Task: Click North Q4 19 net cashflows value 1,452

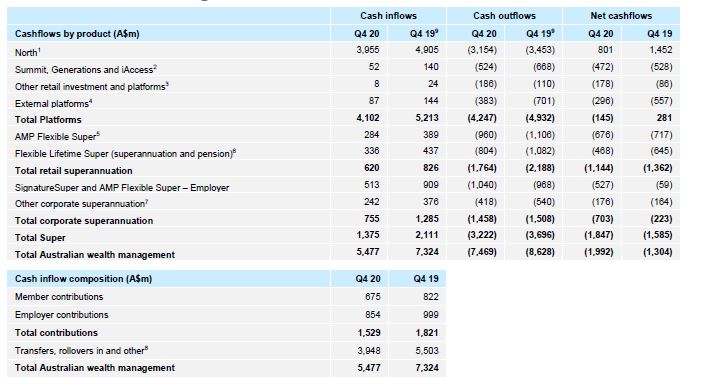Action: (x=660, y=50)
